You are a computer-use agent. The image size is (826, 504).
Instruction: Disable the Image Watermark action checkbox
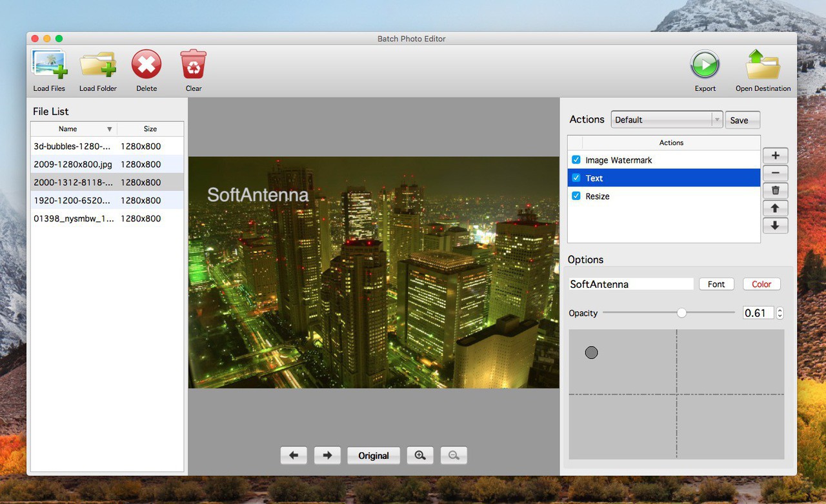pyautogui.click(x=576, y=160)
